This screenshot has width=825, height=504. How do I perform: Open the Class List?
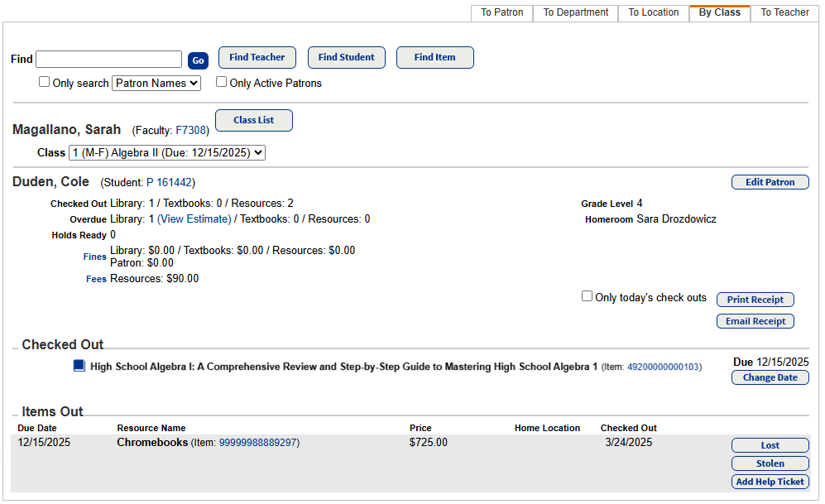[253, 120]
